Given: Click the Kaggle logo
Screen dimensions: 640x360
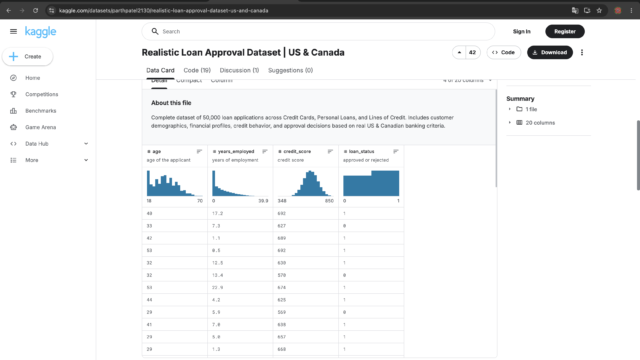Looking at the screenshot, I should [40, 32].
